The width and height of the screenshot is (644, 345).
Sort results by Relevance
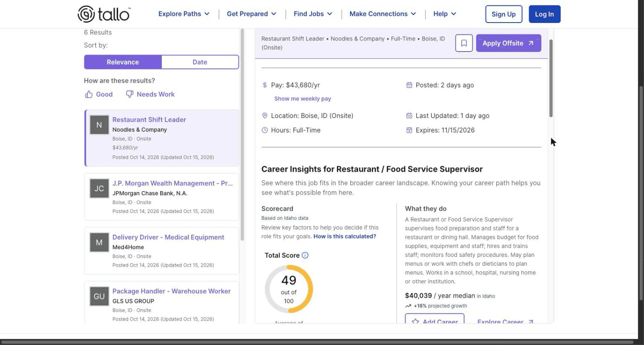coord(123,62)
